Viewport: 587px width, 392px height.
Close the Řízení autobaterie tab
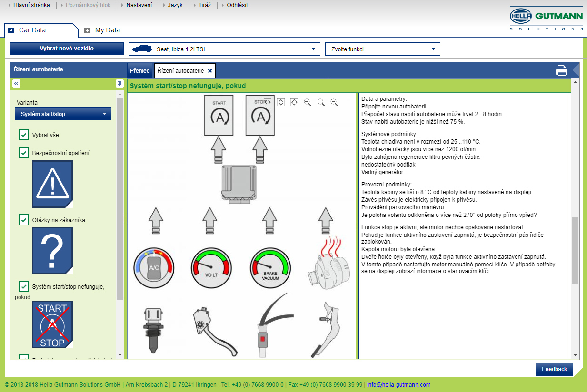point(210,71)
